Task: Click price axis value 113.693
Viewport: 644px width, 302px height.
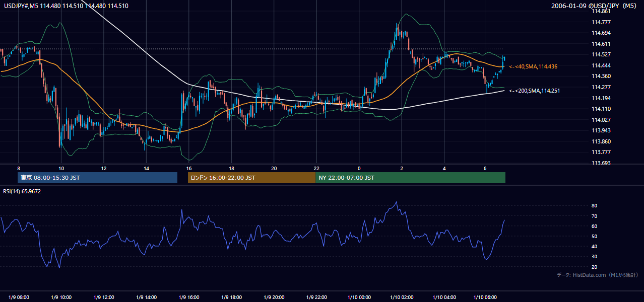Action: pos(601,163)
